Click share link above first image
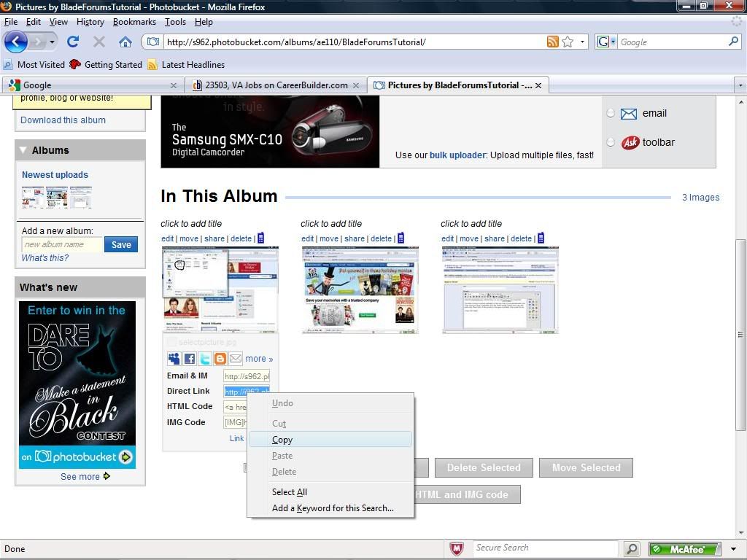This screenshot has height=560, width=747. pyautogui.click(x=214, y=238)
